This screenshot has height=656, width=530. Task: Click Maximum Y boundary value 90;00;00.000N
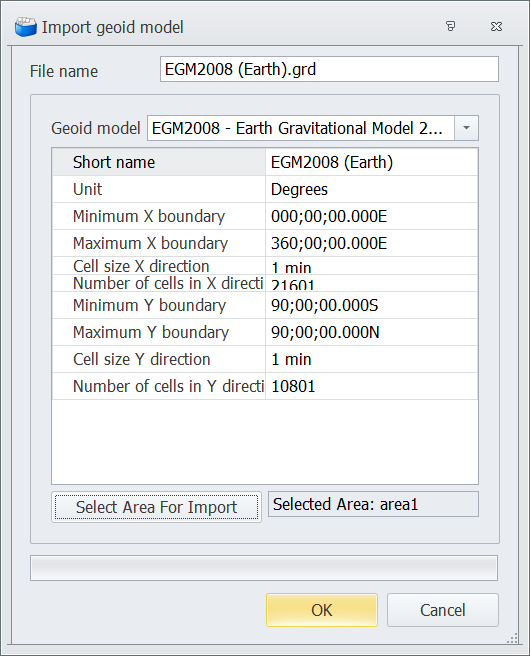tap(371, 332)
